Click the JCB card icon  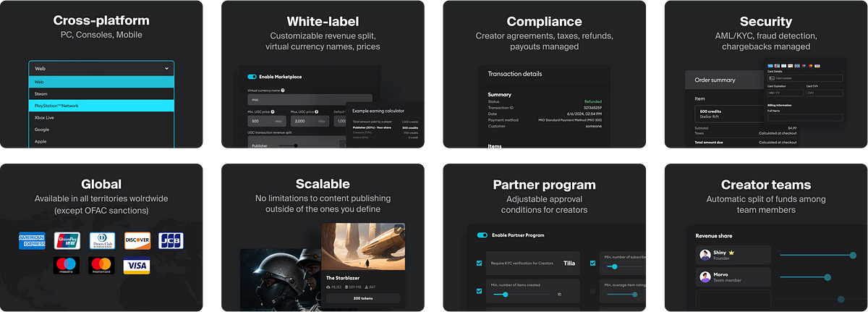tap(171, 240)
